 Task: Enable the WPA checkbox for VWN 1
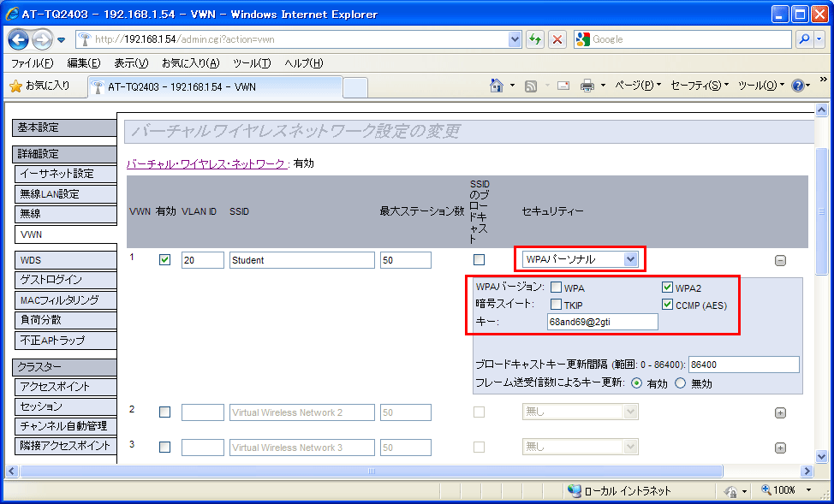[554, 288]
